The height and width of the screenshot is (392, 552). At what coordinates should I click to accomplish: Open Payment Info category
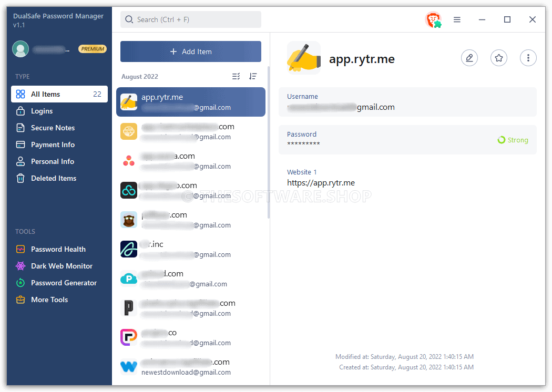pos(59,145)
